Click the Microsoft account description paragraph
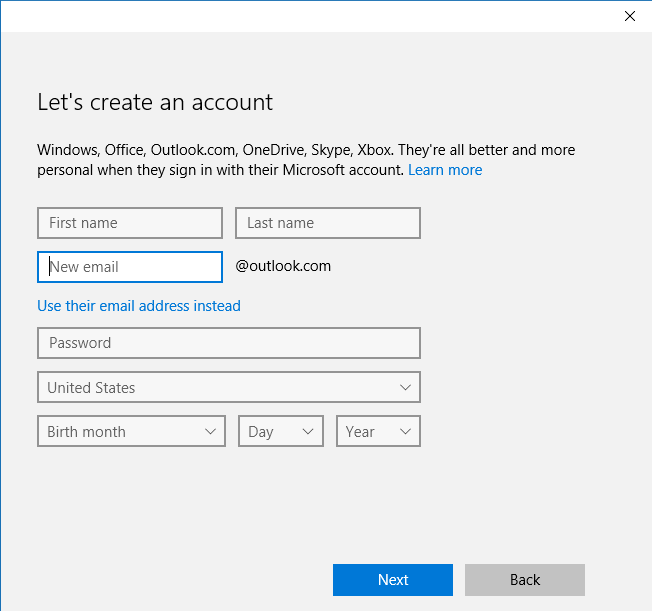652x611 pixels. 306,160
